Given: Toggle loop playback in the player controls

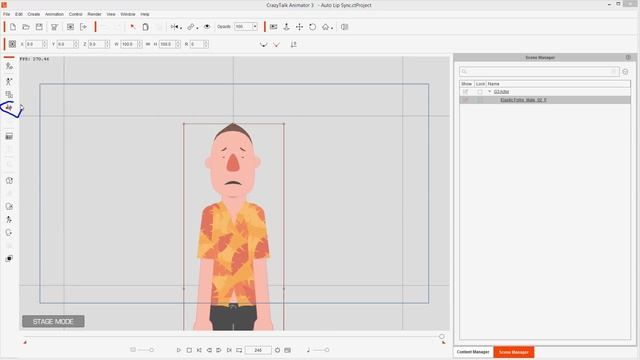Looking at the screenshot, I should click(x=239, y=350).
